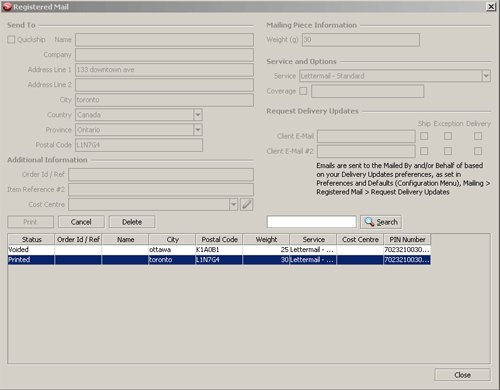The image size is (500, 390).
Task: Click the Name column header
Action: click(125, 239)
